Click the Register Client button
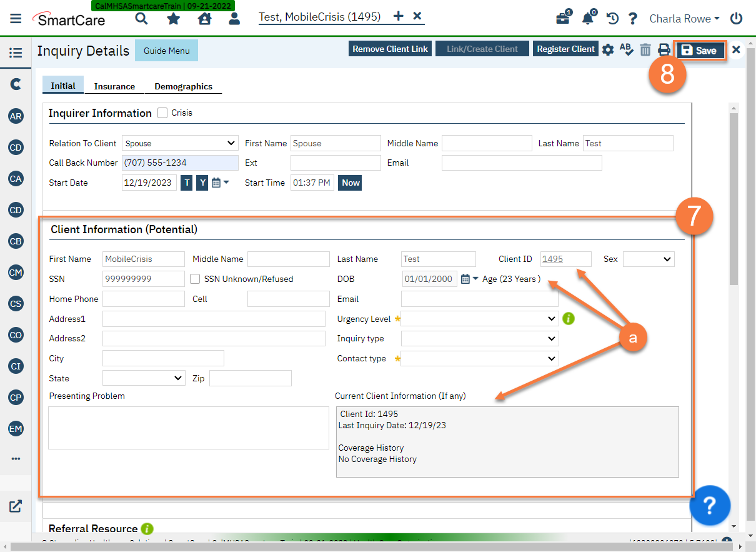756x552 pixels. 565,48
